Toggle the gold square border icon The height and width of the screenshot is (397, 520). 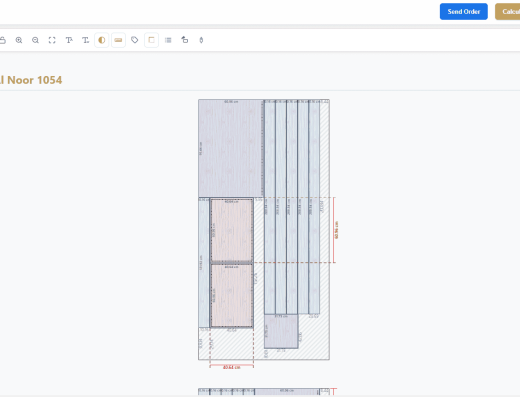pyautogui.click(x=151, y=40)
